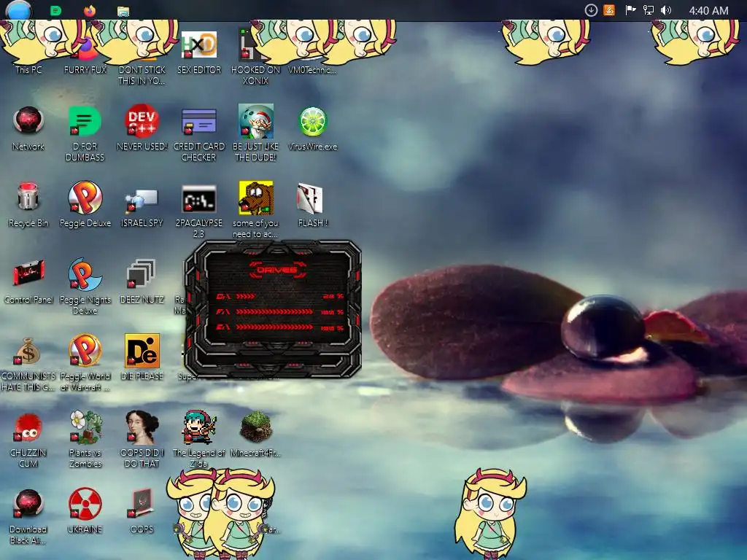The image size is (747, 560).
Task: Launch VirusWire.exe lime icon
Action: 312,128
